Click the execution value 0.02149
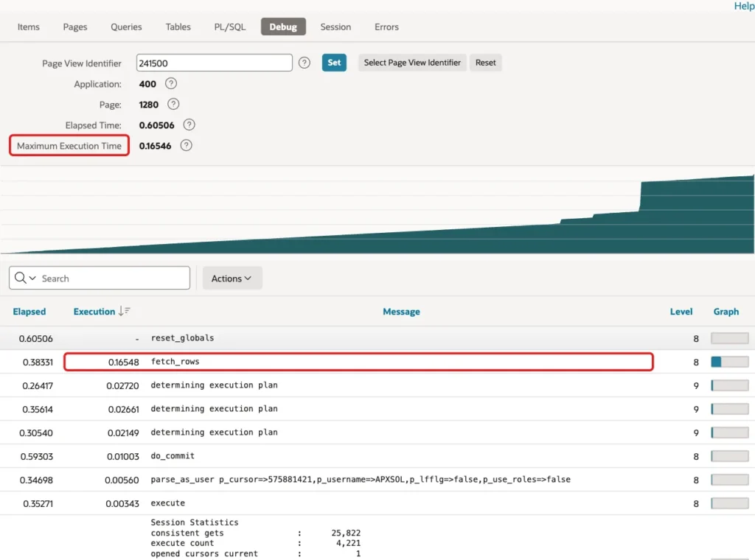This screenshot has width=755, height=560. pos(123,433)
